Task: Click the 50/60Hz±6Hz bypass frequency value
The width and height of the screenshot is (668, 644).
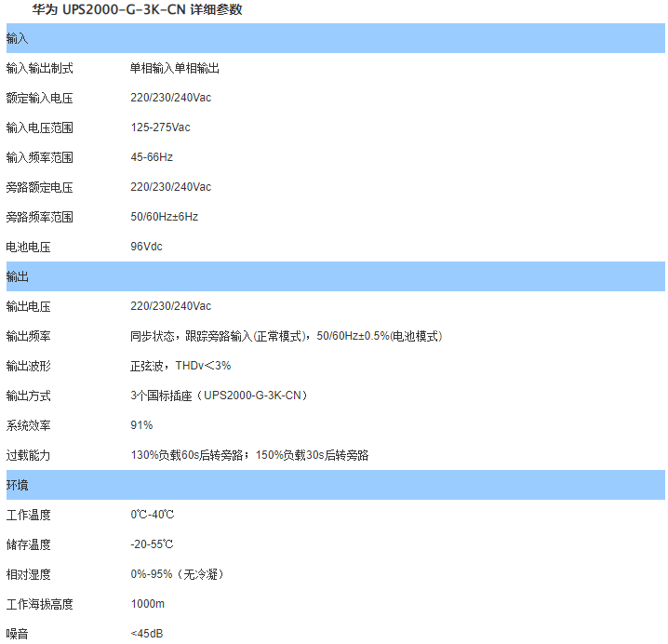Action: pos(164,218)
